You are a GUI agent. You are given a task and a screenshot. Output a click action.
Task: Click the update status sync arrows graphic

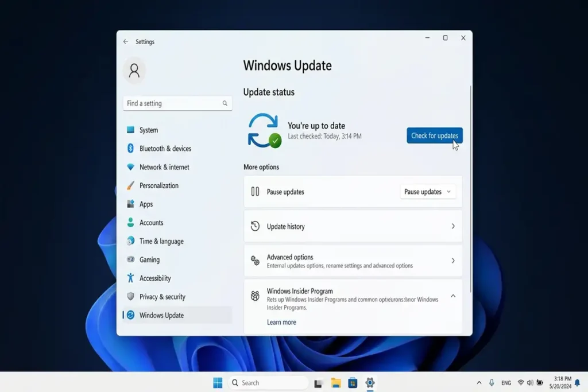click(x=264, y=130)
